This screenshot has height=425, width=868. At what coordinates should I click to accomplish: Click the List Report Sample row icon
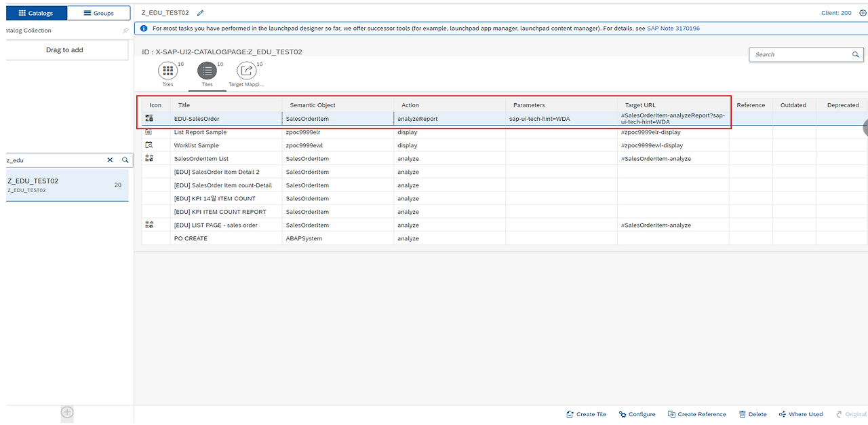tap(149, 132)
